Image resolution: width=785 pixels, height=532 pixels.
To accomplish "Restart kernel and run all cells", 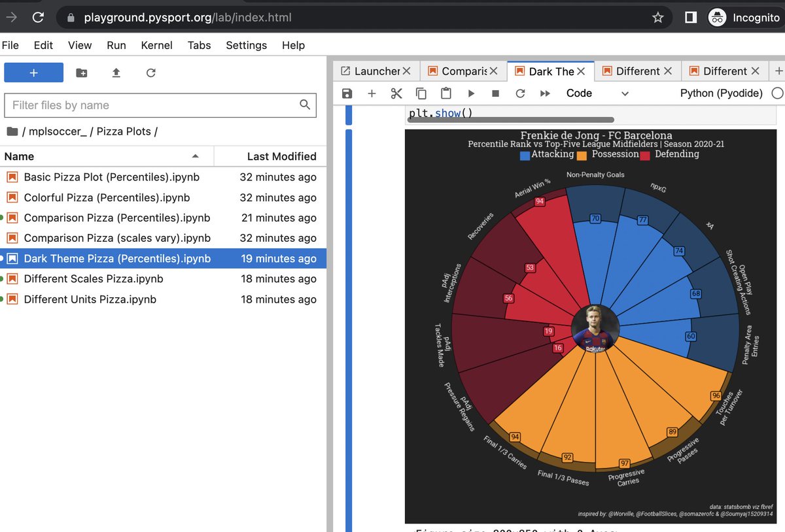I will tap(545, 93).
